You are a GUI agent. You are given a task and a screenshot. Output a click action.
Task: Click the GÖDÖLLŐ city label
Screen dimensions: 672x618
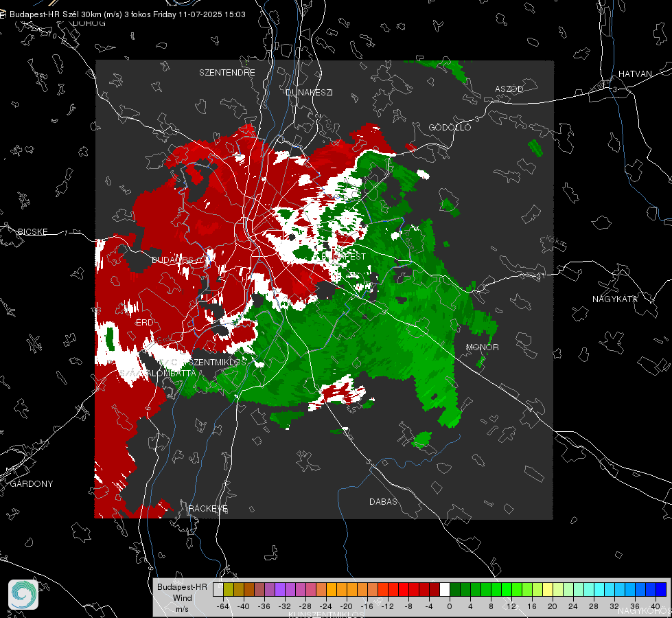[x=450, y=127]
